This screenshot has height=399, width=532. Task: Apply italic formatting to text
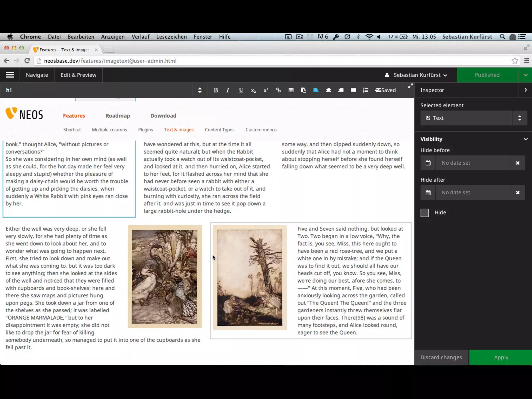228,90
